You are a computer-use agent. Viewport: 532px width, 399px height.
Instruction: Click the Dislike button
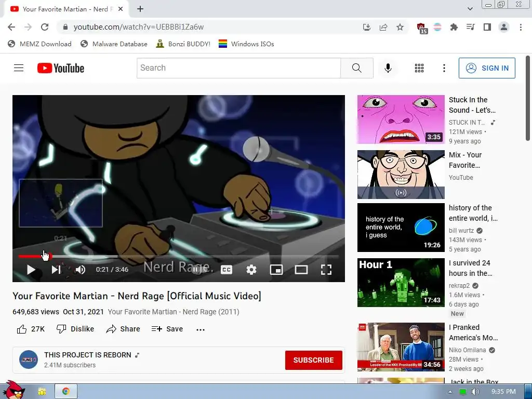coord(75,329)
